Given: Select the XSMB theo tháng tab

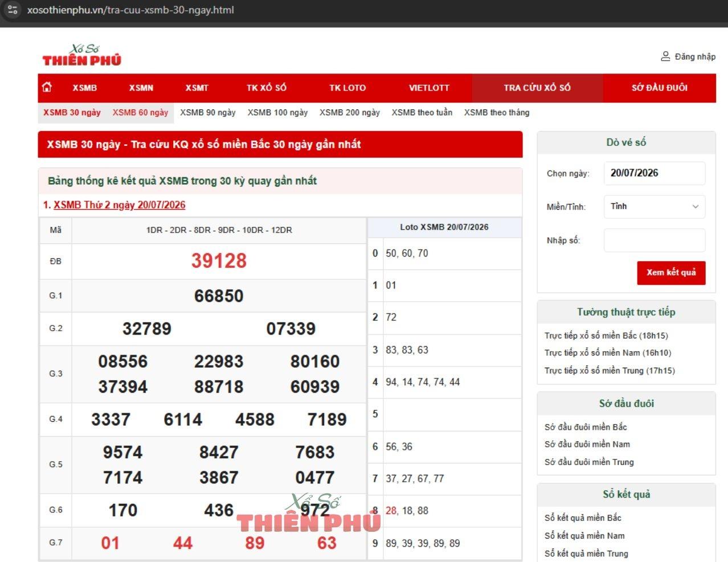Looking at the screenshot, I should [x=497, y=112].
